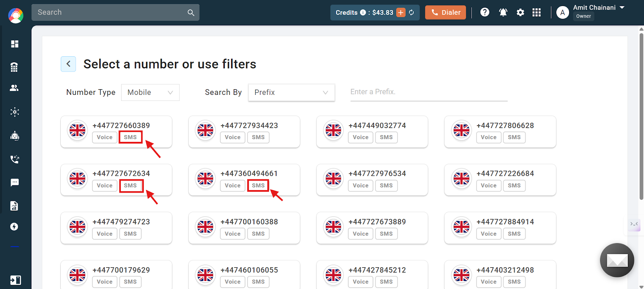The image size is (644, 289).
Task: Click Voice tag of +447727672634
Action: point(105,185)
